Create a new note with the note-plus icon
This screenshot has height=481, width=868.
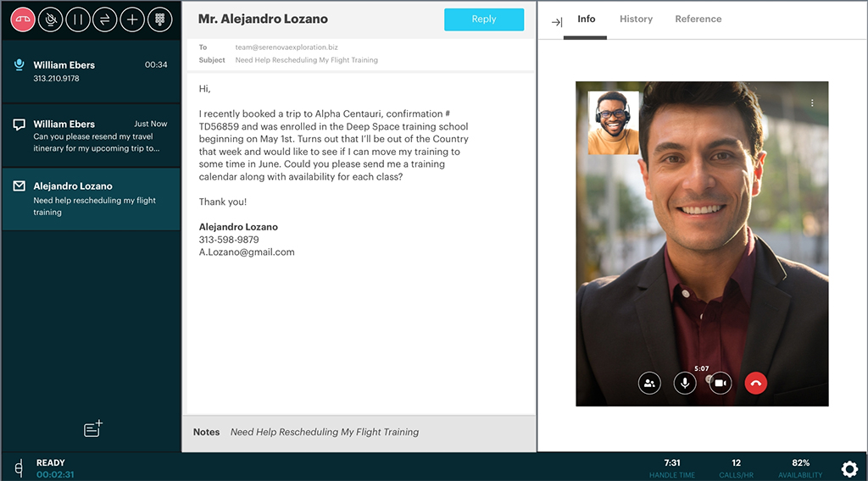[93, 428]
